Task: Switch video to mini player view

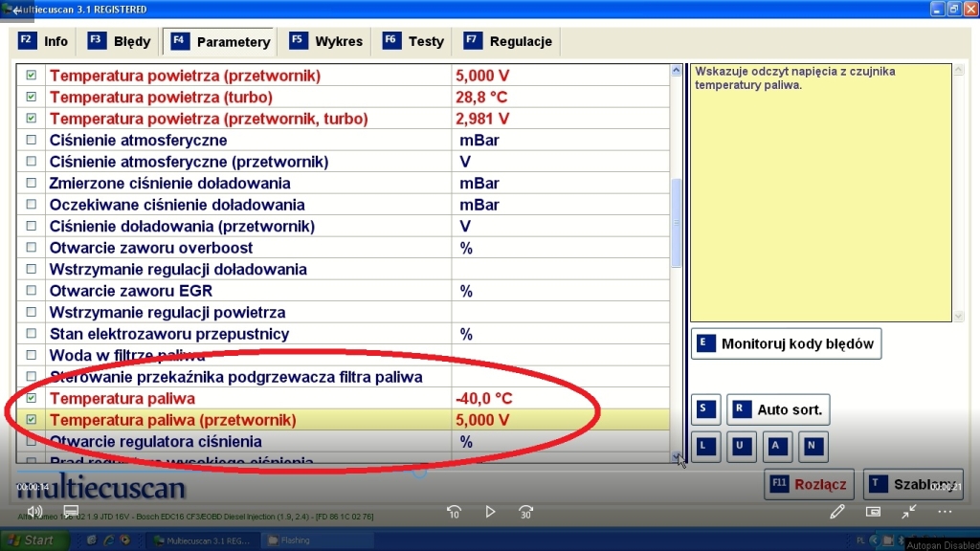Action: click(x=873, y=513)
